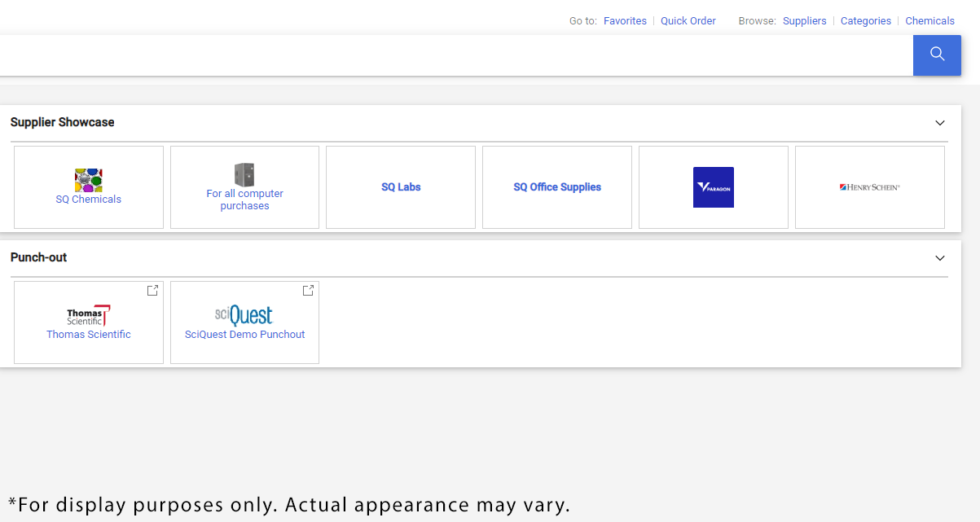This screenshot has width=980, height=522.
Task: Open the Henry Schein supplier logo
Action: tap(870, 187)
